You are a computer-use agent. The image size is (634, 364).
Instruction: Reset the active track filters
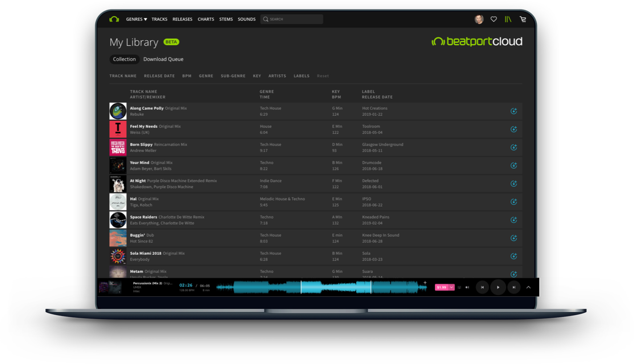(x=323, y=76)
